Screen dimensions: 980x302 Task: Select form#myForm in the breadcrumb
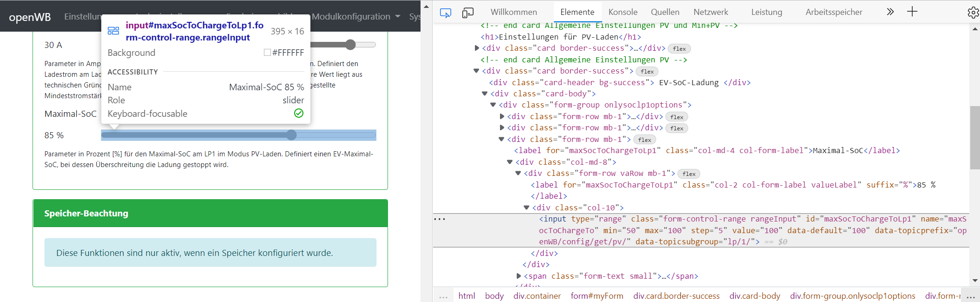(597, 296)
